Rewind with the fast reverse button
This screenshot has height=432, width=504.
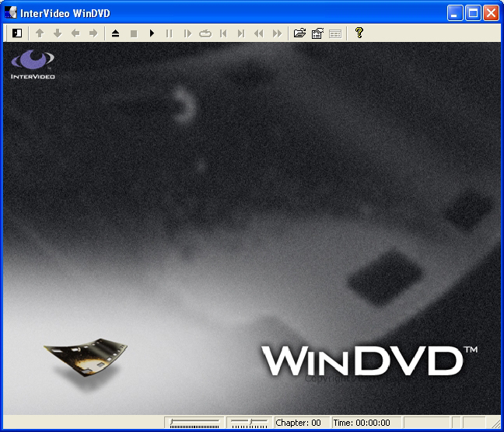tap(259, 33)
